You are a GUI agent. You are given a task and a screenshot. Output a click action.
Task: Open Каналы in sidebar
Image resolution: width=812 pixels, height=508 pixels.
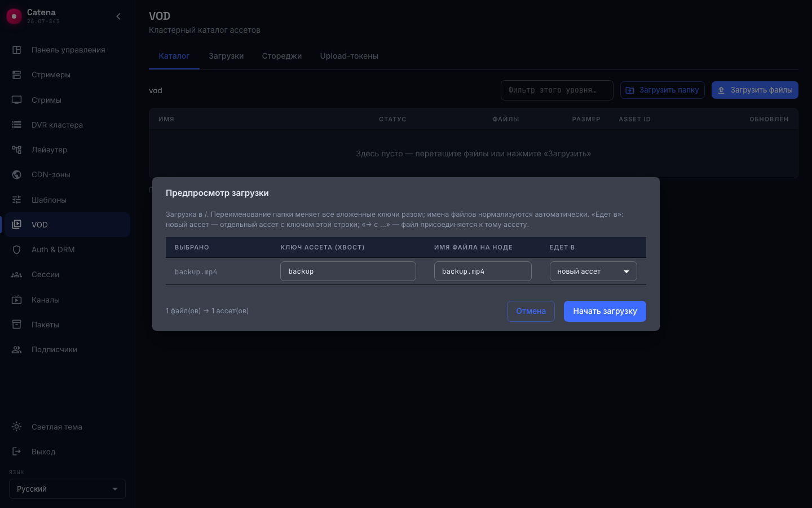click(68, 300)
